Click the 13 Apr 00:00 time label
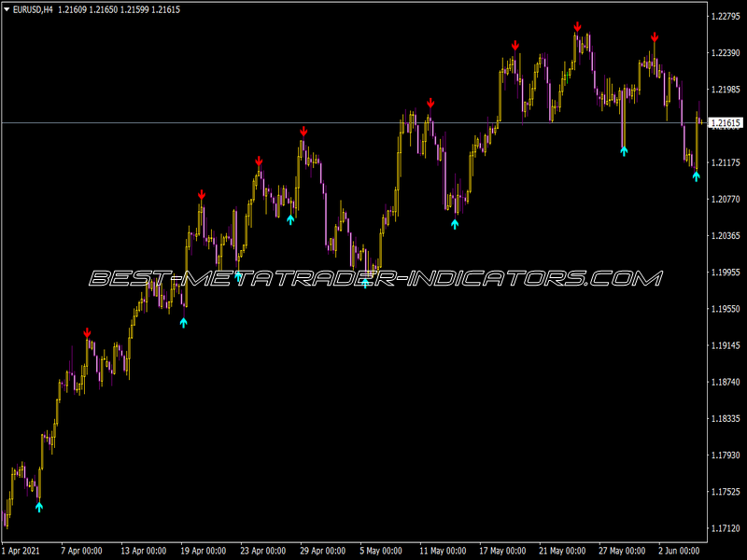This screenshot has height=560, width=747. pyautogui.click(x=144, y=551)
